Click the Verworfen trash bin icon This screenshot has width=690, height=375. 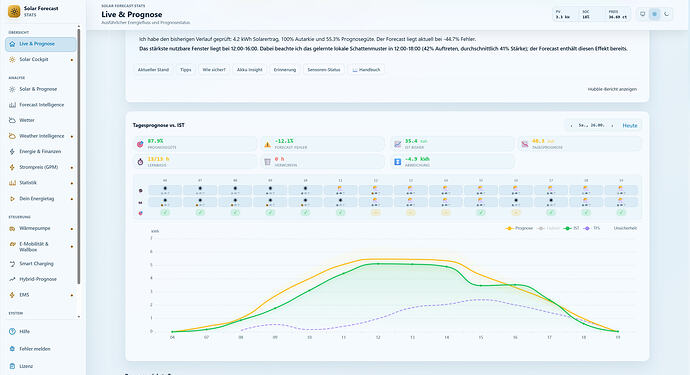(x=268, y=162)
